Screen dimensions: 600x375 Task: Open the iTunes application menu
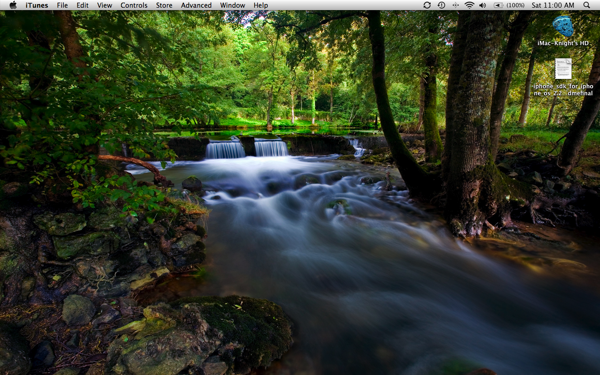coord(37,5)
